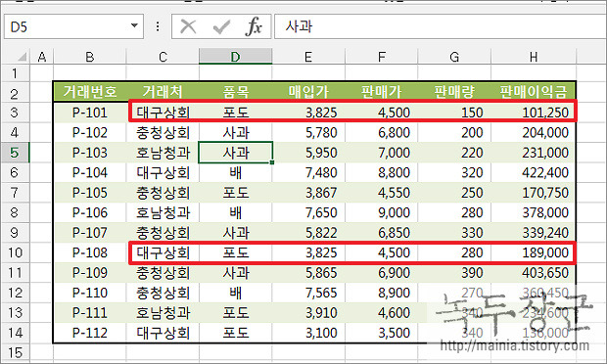This screenshot has height=364, width=607.
Task: Click 호남청과 in row P-103
Action: [163, 153]
